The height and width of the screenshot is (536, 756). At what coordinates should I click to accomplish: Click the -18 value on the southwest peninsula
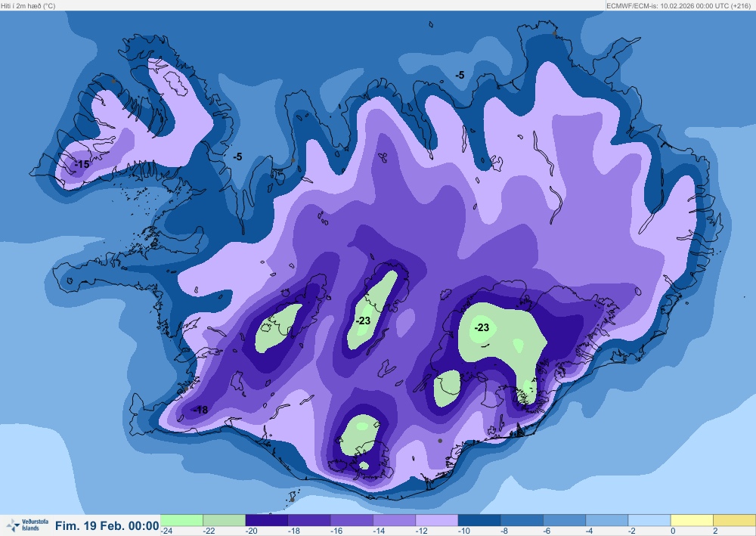(x=200, y=410)
